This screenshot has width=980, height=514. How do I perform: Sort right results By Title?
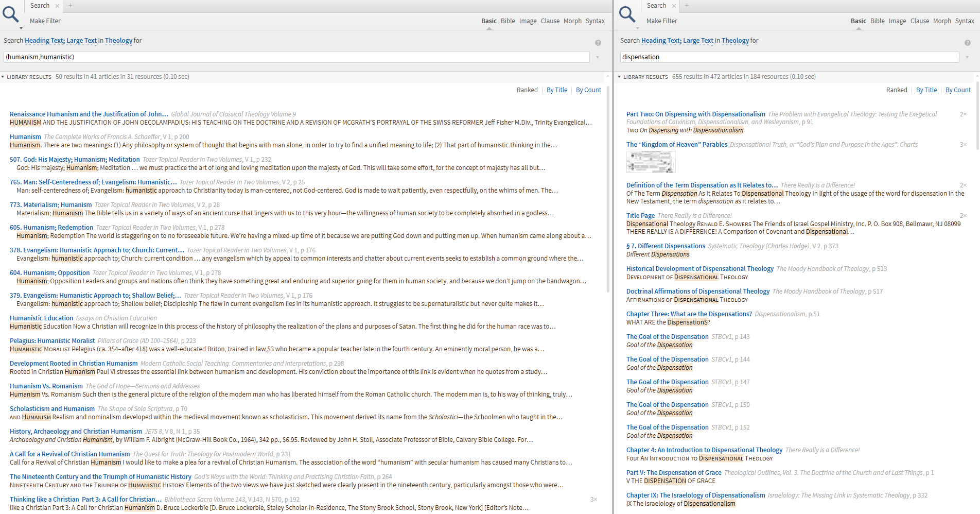click(926, 90)
